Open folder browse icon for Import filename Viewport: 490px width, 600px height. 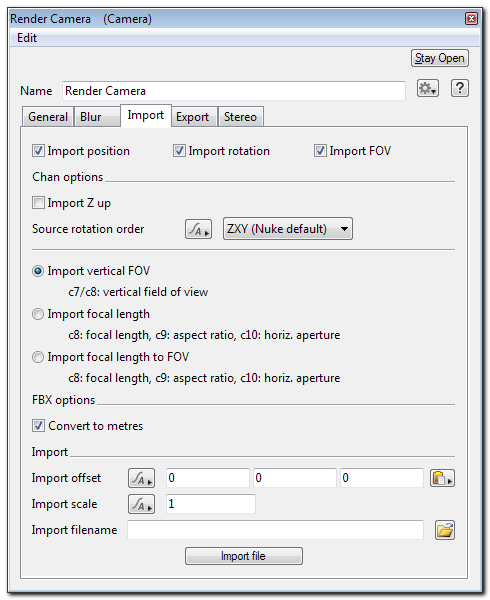(445, 530)
